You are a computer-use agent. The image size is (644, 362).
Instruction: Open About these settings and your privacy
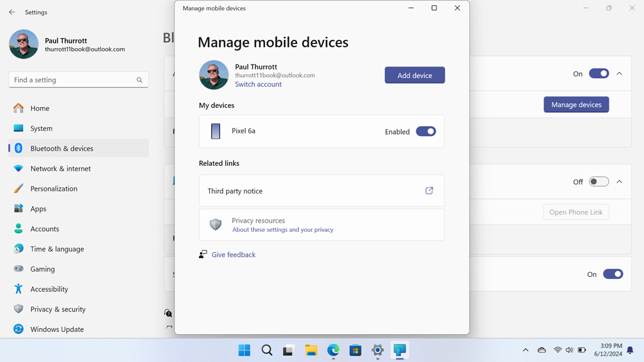283,230
